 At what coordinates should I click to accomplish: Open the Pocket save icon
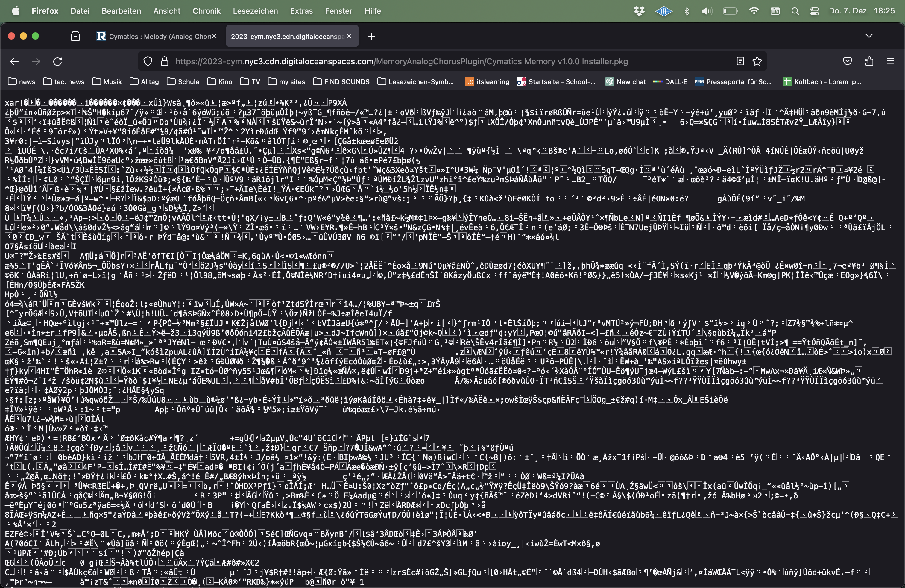coord(848,61)
